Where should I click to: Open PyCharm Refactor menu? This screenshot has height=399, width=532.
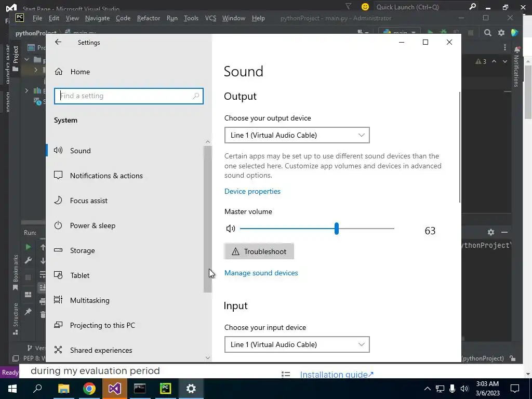coord(148,18)
